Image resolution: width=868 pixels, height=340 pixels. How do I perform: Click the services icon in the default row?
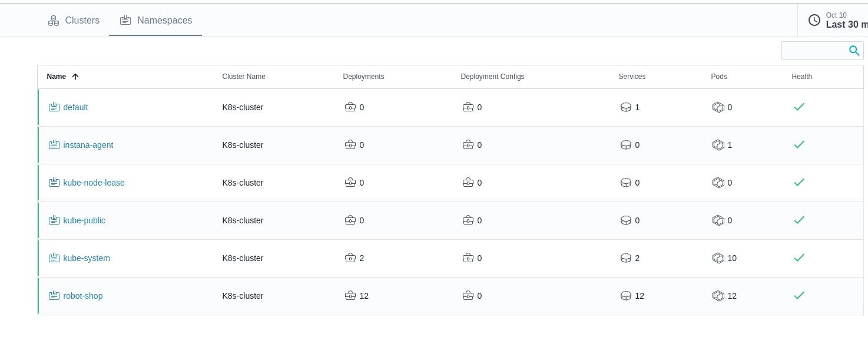pyautogui.click(x=625, y=107)
